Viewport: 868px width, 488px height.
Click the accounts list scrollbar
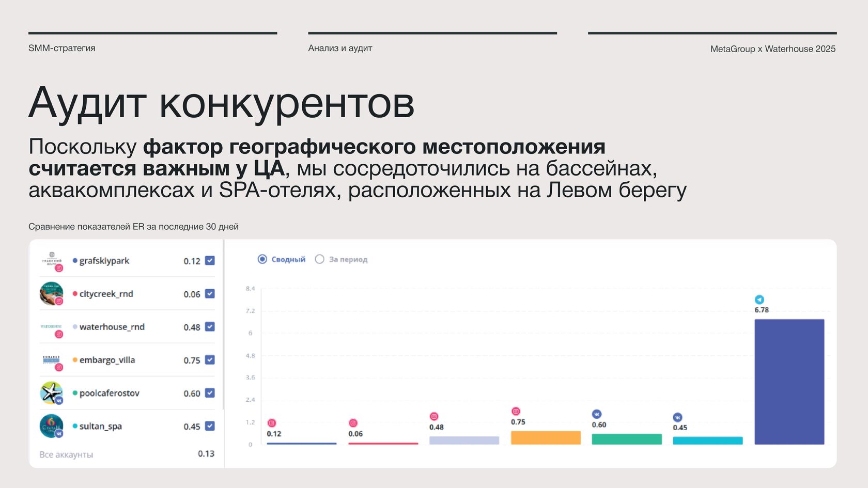pyautogui.click(x=223, y=324)
